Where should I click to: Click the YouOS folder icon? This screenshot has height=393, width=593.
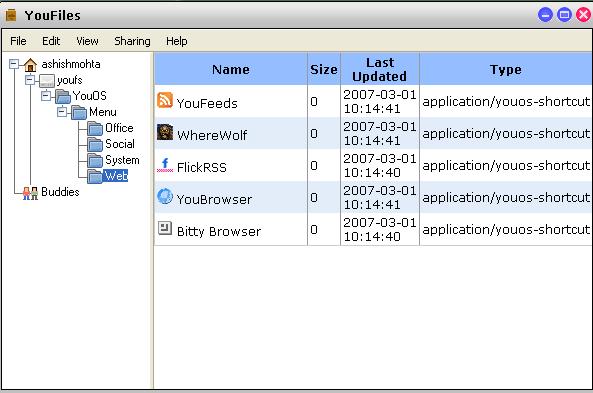coord(63,96)
